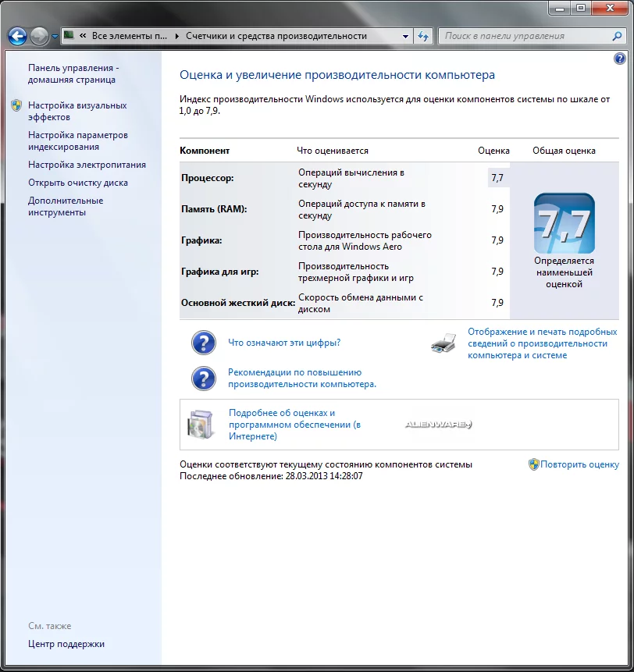634x672 pixels.
Task: Click the printer icon
Action: click(443, 343)
